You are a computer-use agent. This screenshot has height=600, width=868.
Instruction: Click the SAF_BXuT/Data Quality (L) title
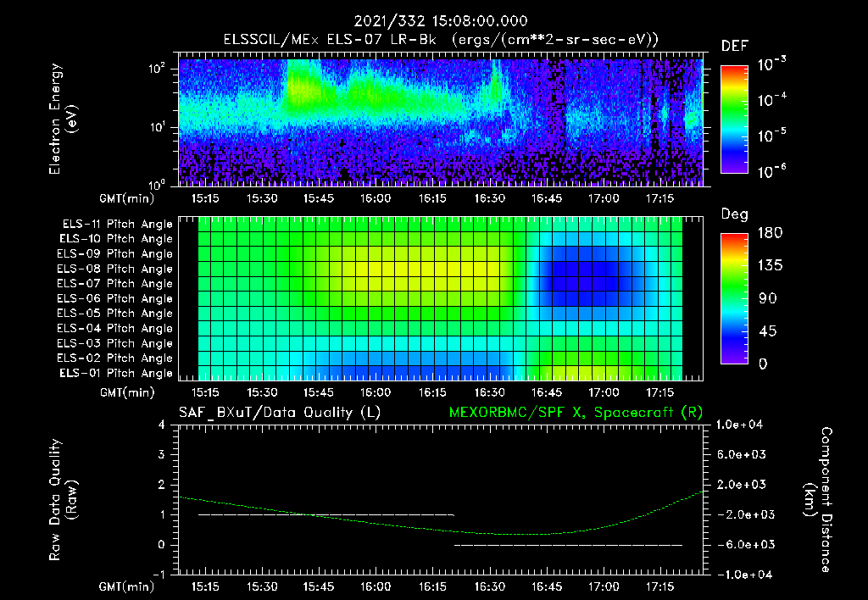click(280, 413)
